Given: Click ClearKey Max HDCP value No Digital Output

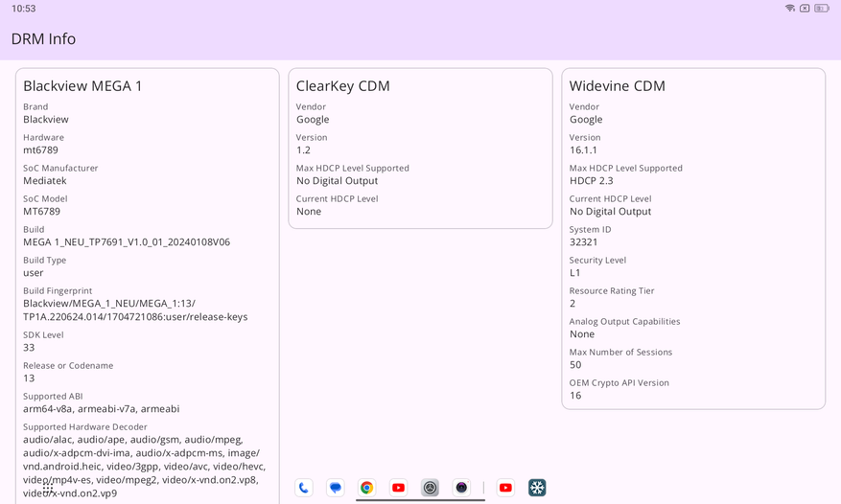Looking at the screenshot, I should 338,181.
